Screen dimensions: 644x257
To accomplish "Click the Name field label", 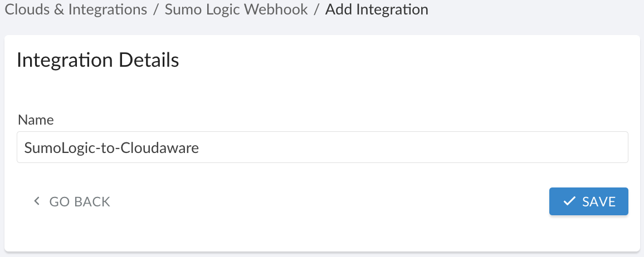I will pyautogui.click(x=36, y=120).
